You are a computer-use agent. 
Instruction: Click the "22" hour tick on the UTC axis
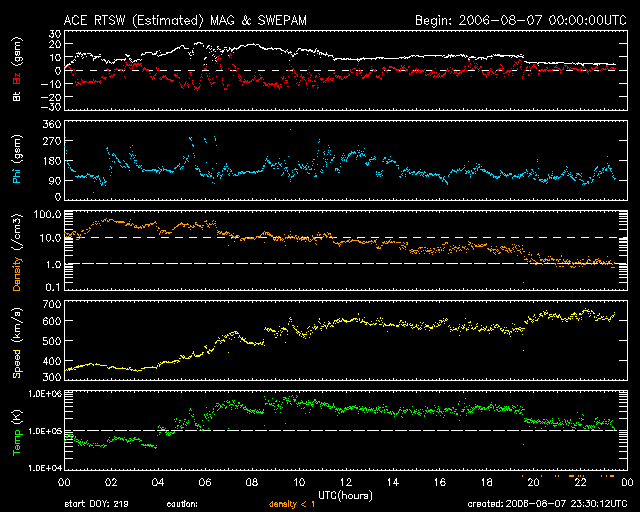pos(580,482)
